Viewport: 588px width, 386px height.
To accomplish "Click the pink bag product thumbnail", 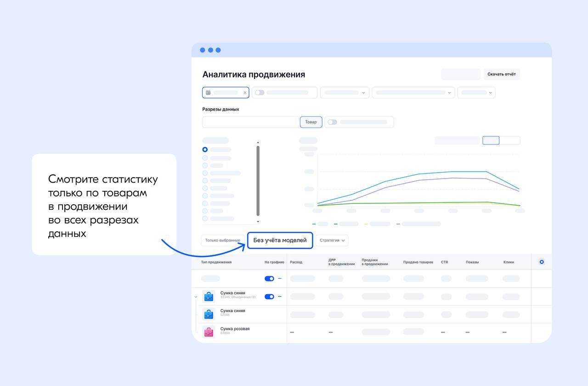I will click(209, 332).
